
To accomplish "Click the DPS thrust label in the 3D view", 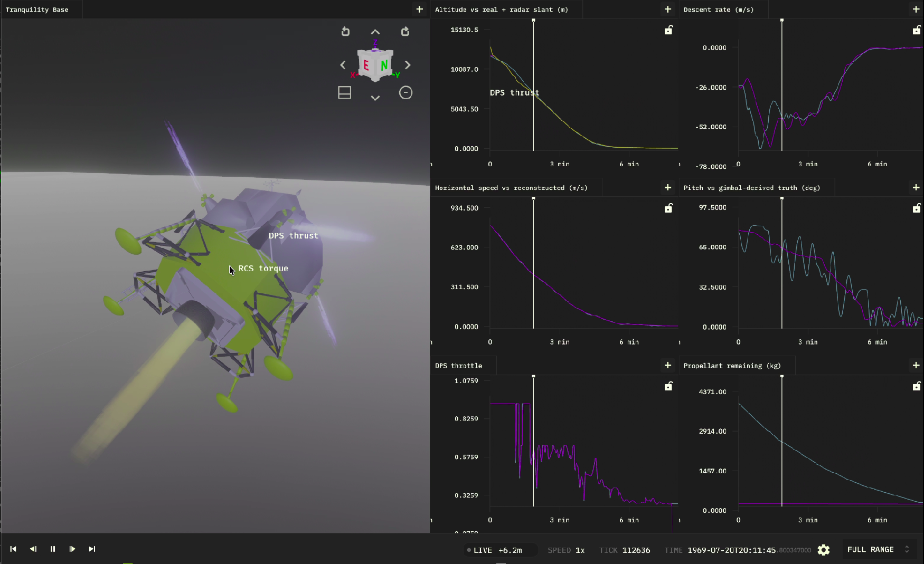I will 294,236.
